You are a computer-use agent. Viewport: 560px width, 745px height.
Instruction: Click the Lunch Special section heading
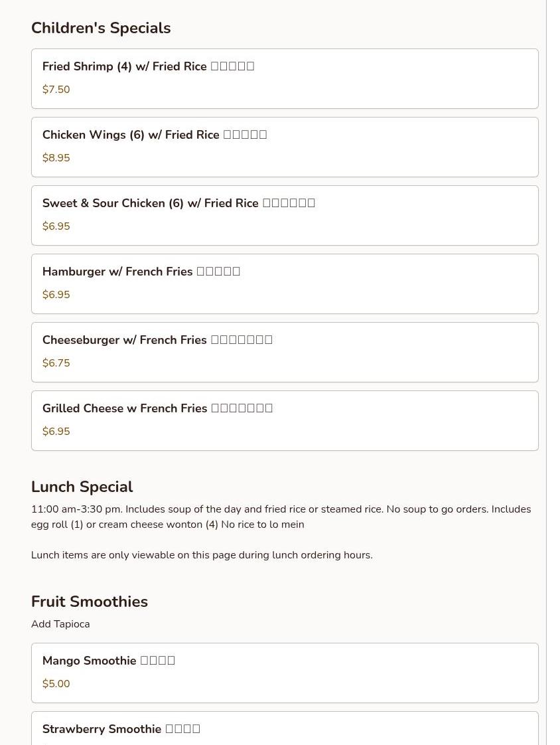tap(82, 487)
